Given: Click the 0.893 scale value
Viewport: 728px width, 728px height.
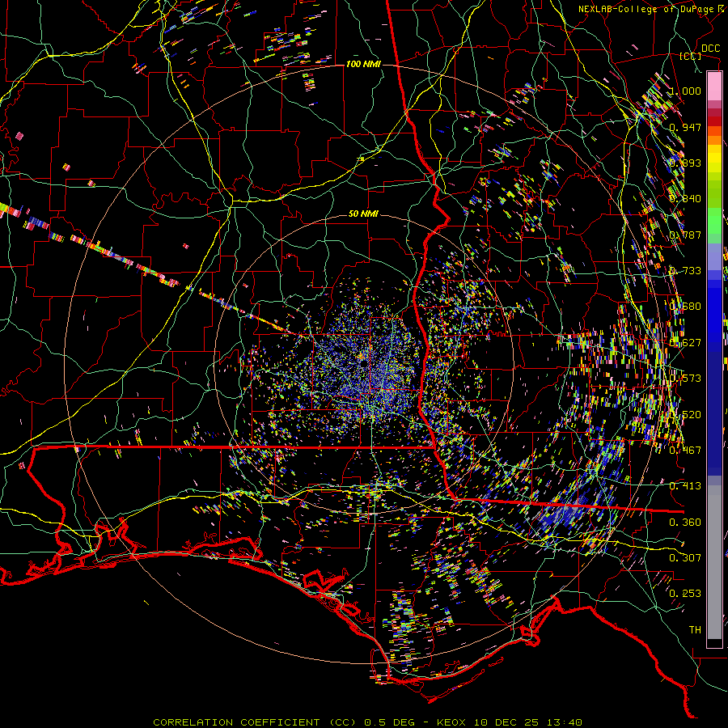Looking at the screenshot, I should pyautogui.click(x=685, y=163).
